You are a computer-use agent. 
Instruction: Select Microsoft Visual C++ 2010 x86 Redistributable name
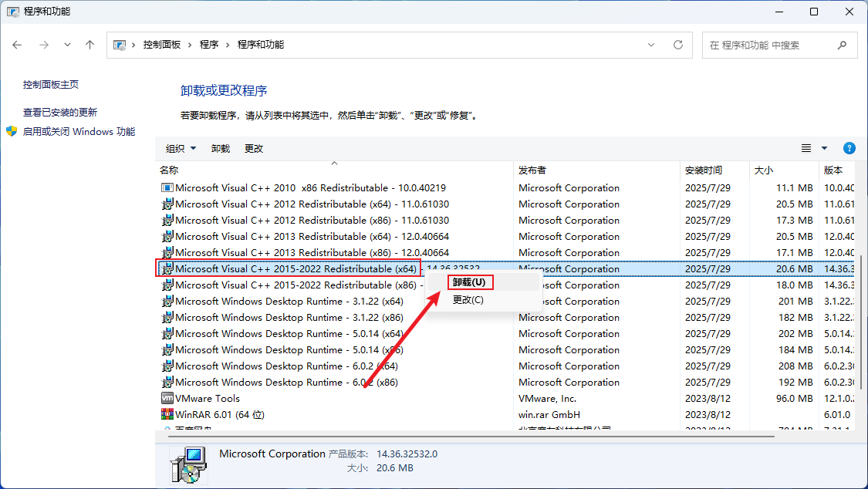point(311,188)
